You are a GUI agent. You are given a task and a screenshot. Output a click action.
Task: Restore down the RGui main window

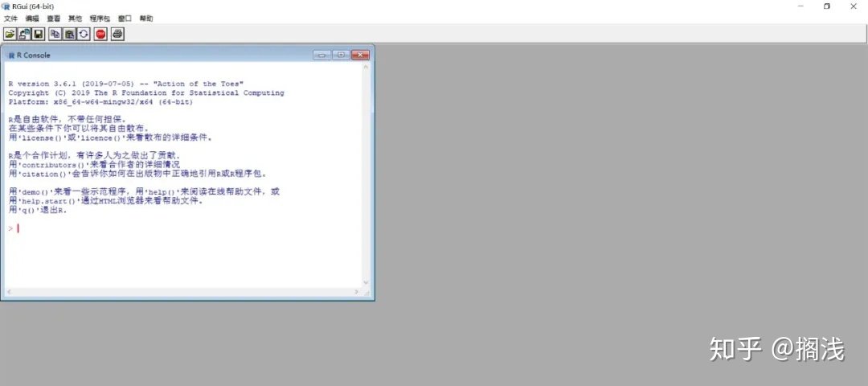pos(827,6)
